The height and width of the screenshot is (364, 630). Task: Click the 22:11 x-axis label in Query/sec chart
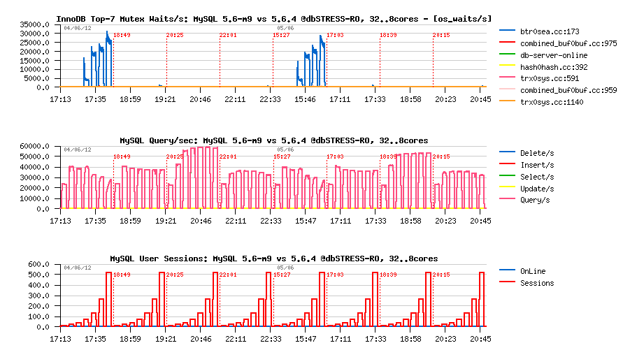(236, 221)
